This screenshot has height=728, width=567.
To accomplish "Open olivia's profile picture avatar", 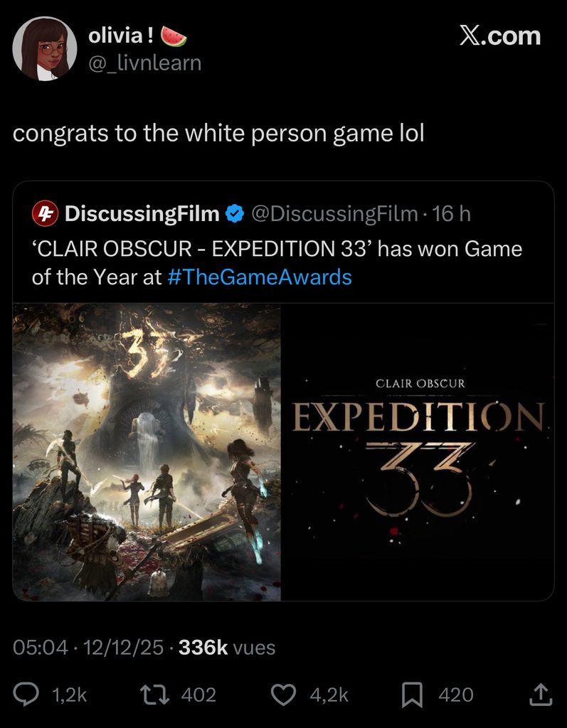I will 45,48.
